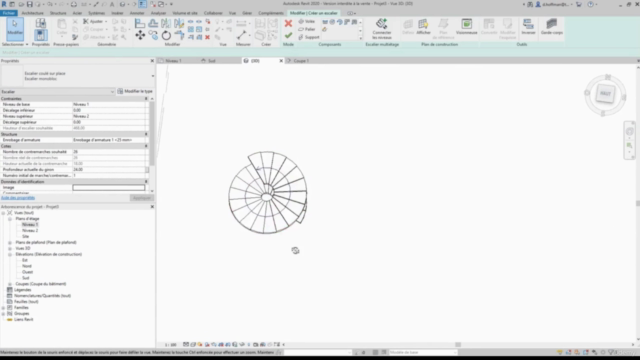Collapse the Cotes properties section
Viewport: 640px width, 360px height.
pos(146,146)
